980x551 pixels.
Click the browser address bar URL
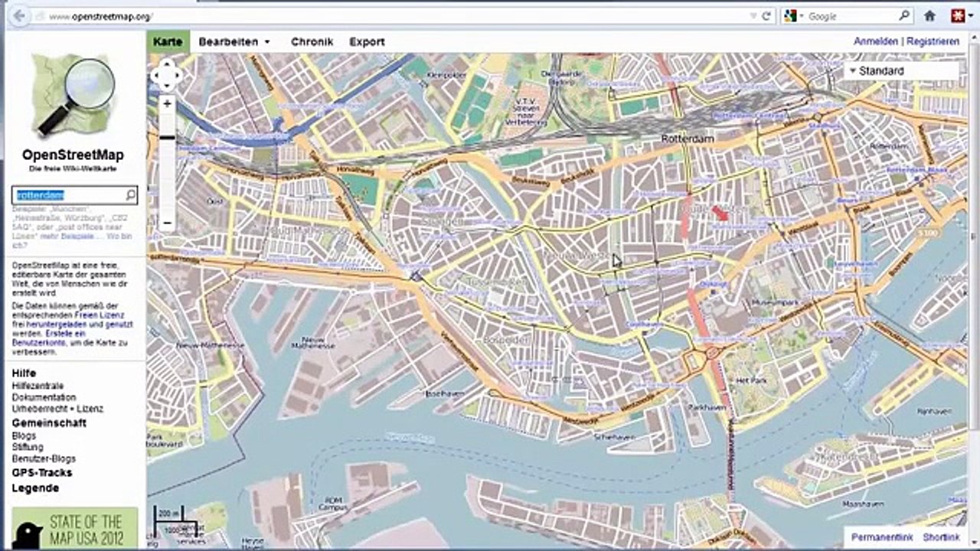click(x=100, y=16)
